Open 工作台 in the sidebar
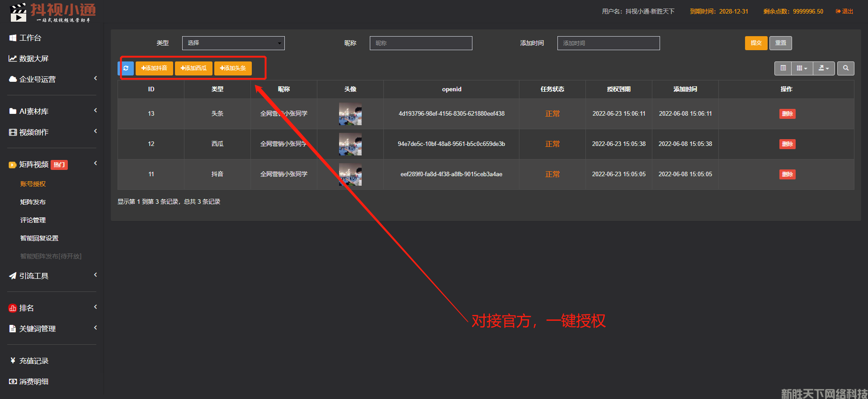Screen dimensions: 868x399 coord(30,38)
